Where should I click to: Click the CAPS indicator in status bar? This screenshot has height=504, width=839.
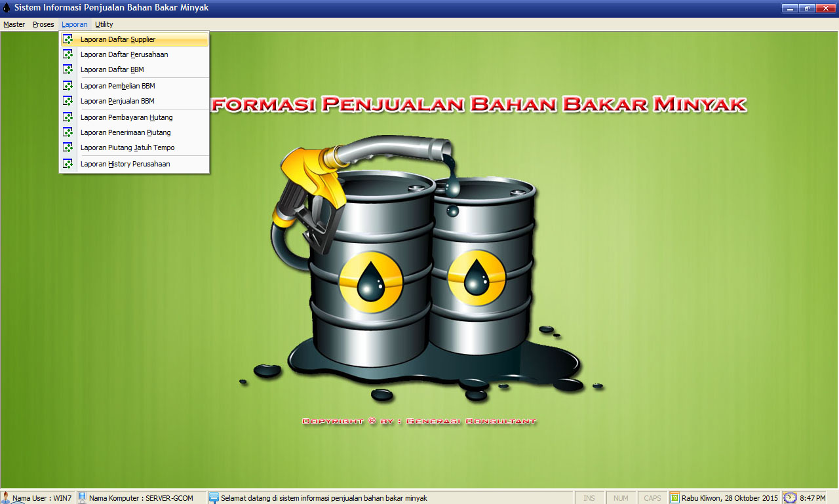[x=652, y=498]
